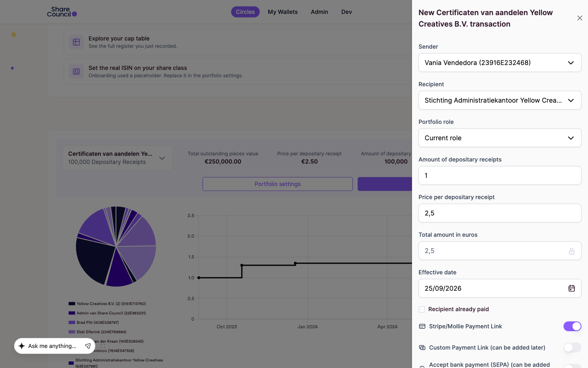Close the new transaction panel
Viewport: 588px width, 368px height.
click(x=580, y=18)
